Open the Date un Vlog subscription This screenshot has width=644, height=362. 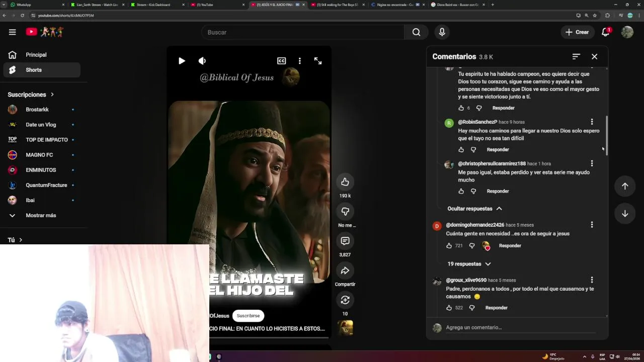click(x=42, y=125)
